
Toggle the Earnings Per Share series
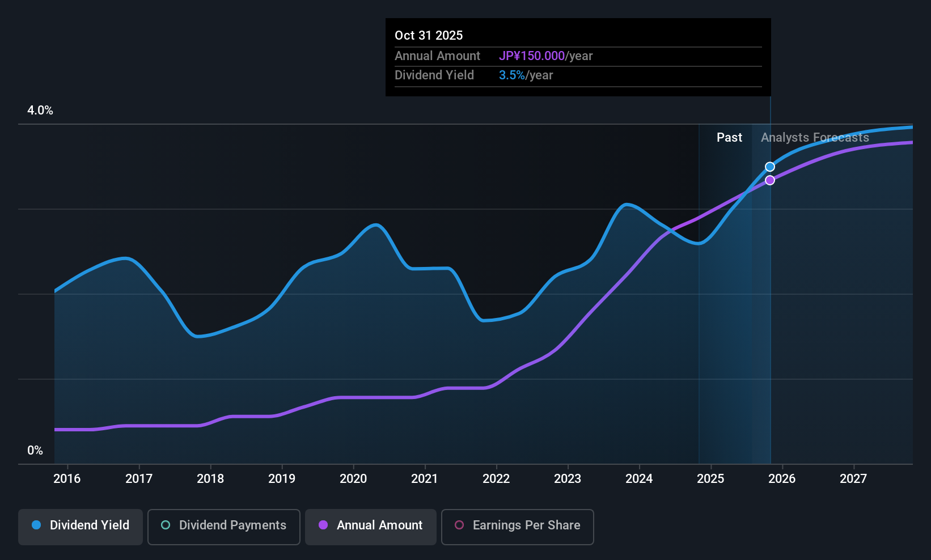(x=518, y=527)
